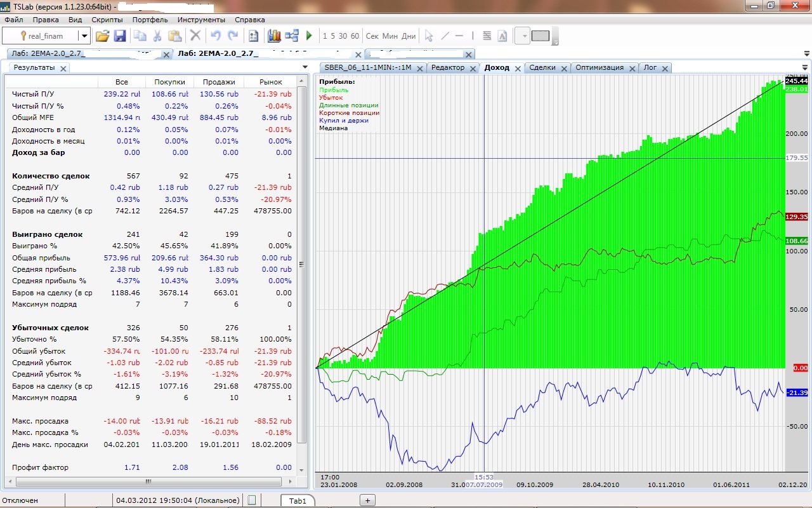Open Результаты panel tab list dropdown arrow
This screenshot has height=508, width=812.
point(305,67)
